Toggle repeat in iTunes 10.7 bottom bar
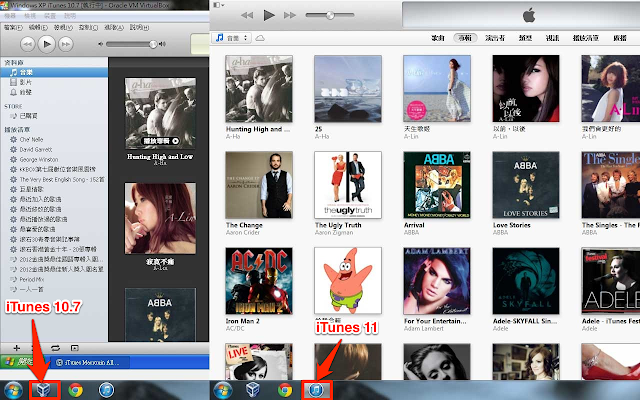Screen dimensions: 640x400 (x=55, y=348)
